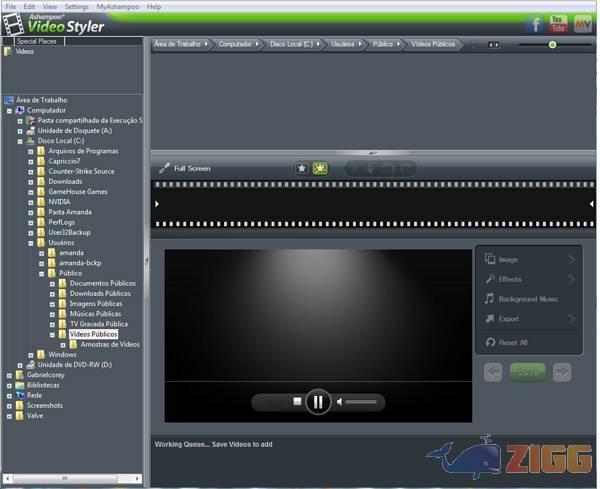
Task: Click the multi-star favorites icon
Action: click(320, 168)
